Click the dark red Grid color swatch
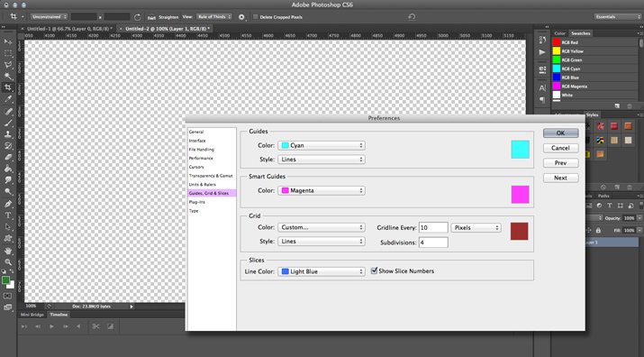 tap(519, 231)
